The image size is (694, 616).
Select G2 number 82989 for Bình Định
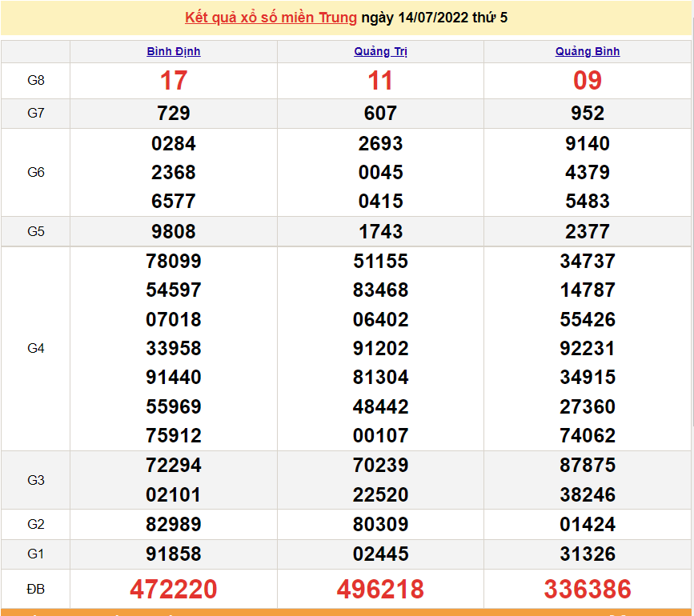point(174,525)
